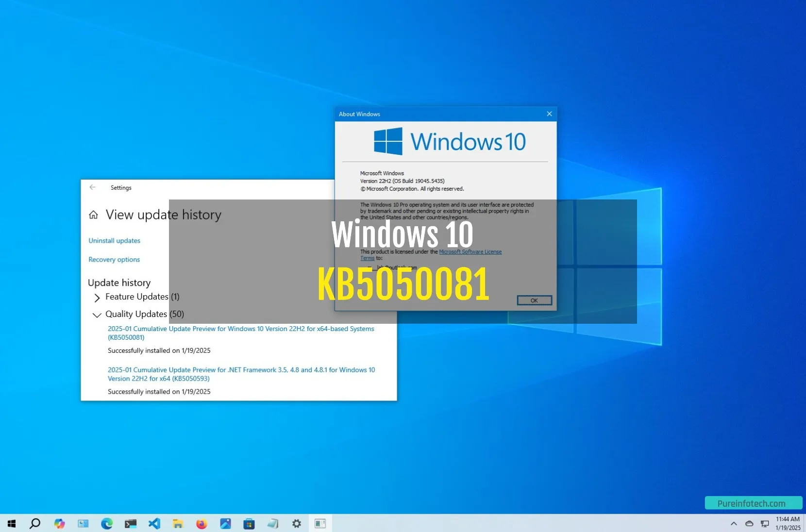Image resolution: width=806 pixels, height=532 pixels.
Task: Open Microsoft Edge from taskbar
Action: (107, 523)
